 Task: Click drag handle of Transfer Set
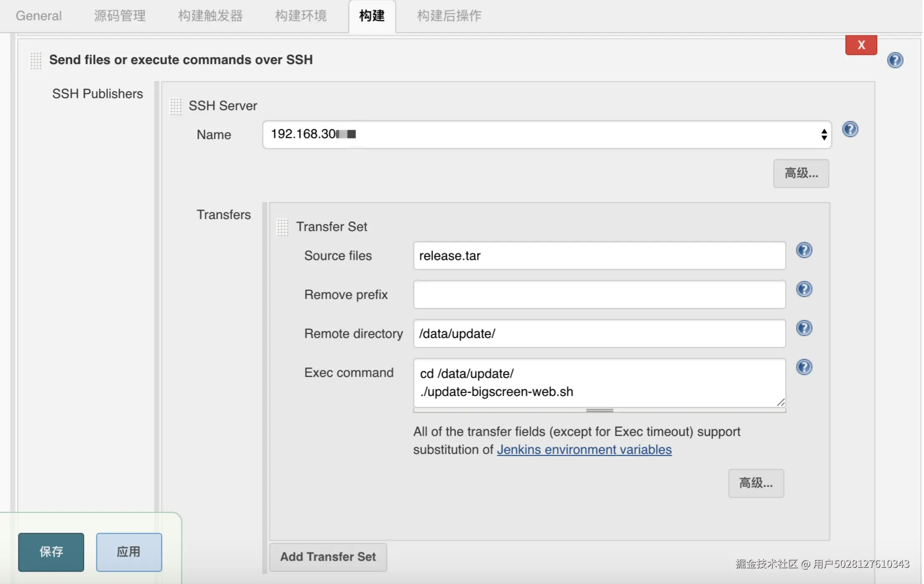tap(282, 227)
